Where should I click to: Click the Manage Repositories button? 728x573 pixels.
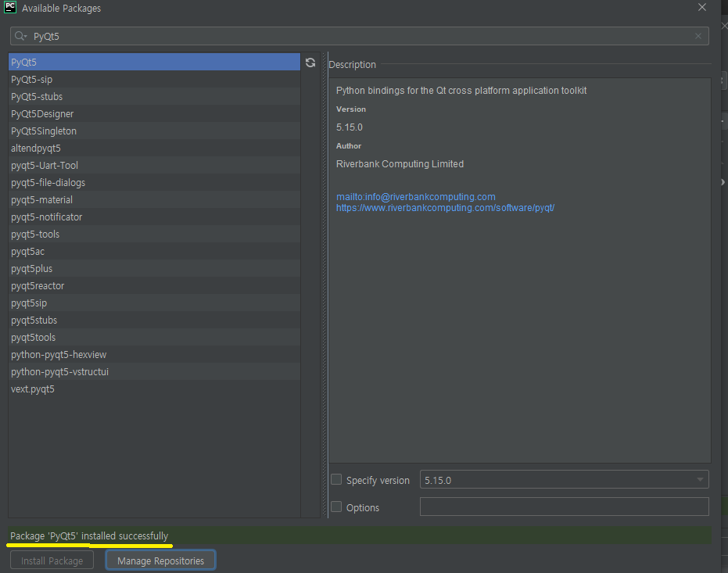pos(160,560)
